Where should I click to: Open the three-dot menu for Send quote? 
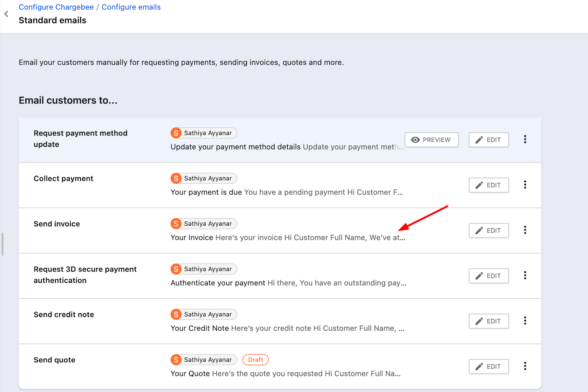[x=525, y=366]
